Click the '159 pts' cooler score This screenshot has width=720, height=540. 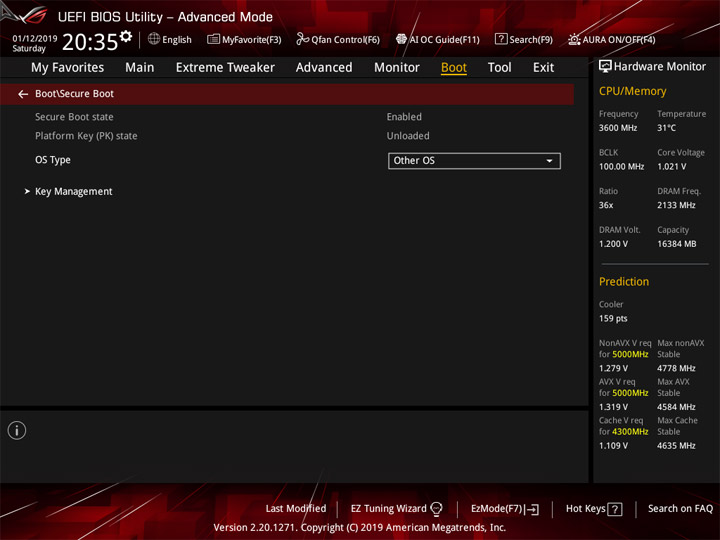coord(613,318)
